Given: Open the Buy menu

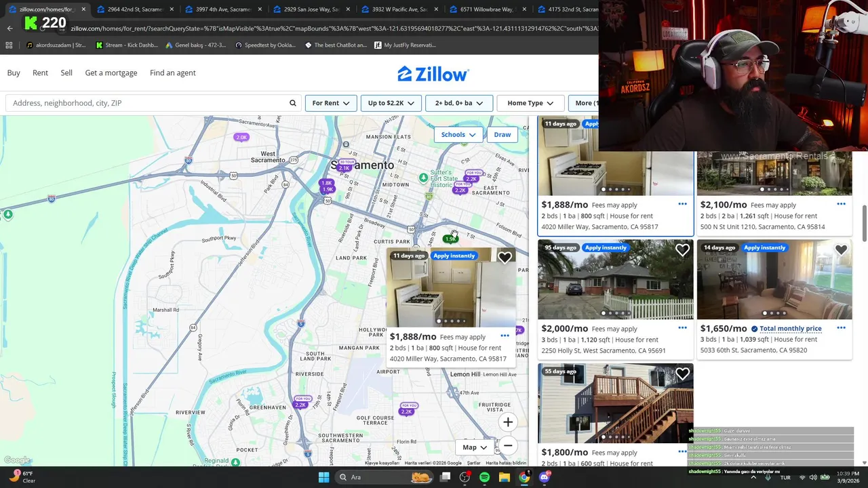Looking at the screenshot, I should coord(14,73).
